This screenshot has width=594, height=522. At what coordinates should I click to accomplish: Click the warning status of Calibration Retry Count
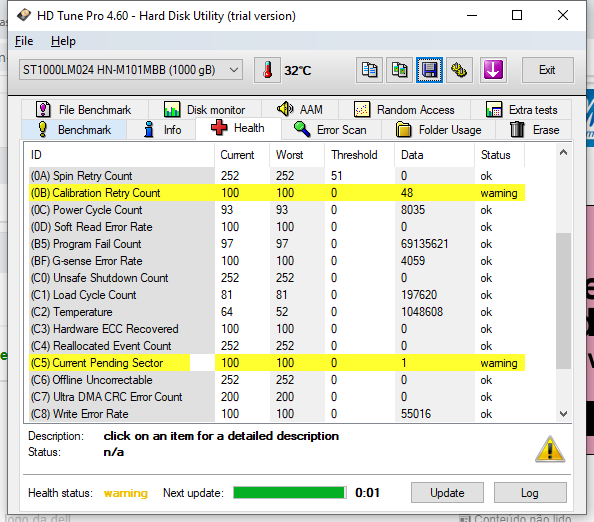coord(499,193)
